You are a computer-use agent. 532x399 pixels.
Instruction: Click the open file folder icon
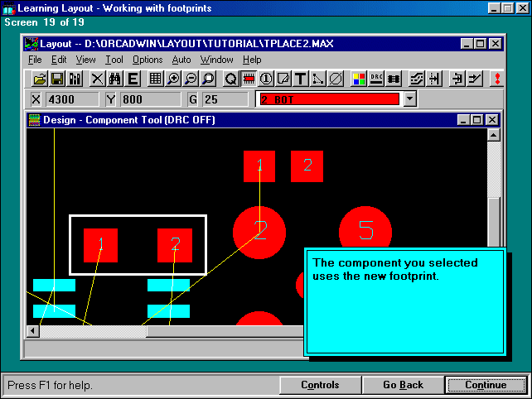[x=39, y=79]
